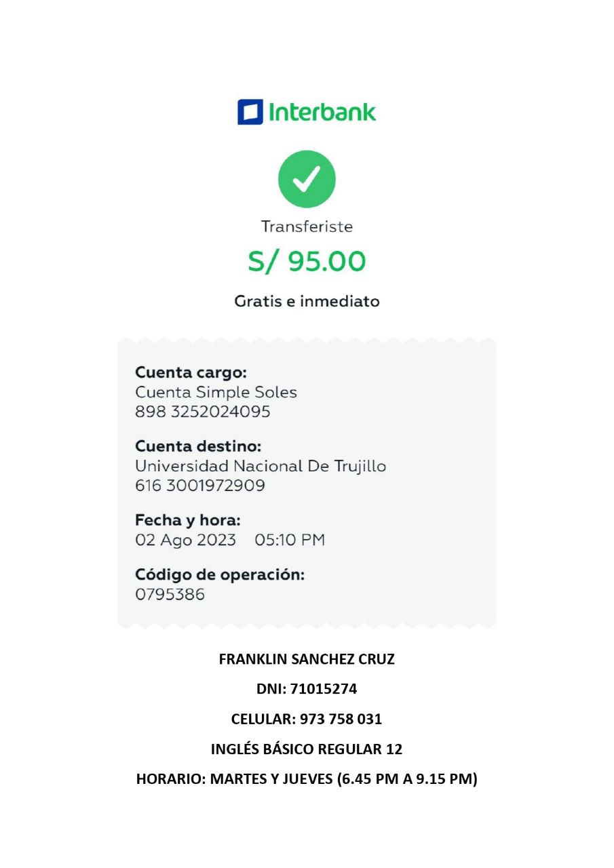The image size is (614, 868).
Task: Click the "Fecha y hora:" heading
Action: [x=188, y=520]
